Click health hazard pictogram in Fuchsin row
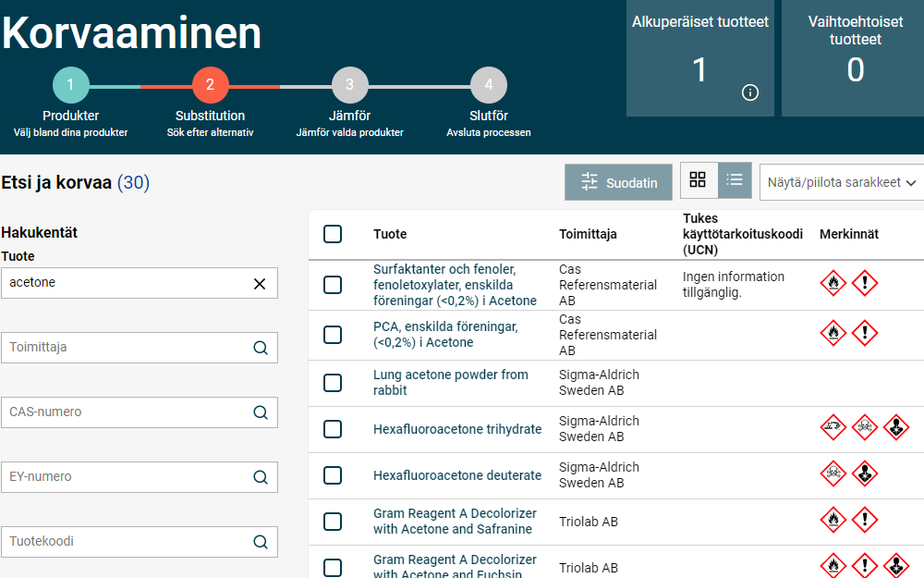 coord(896,566)
